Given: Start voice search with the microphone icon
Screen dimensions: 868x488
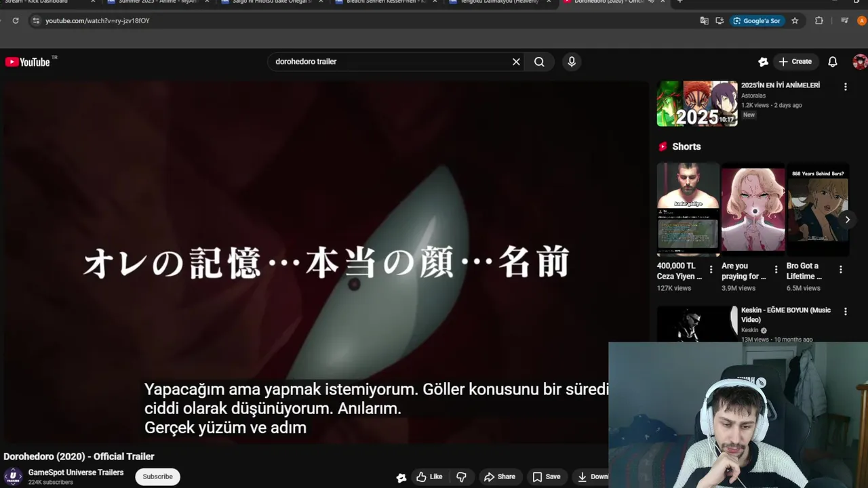Looking at the screenshot, I should 572,62.
